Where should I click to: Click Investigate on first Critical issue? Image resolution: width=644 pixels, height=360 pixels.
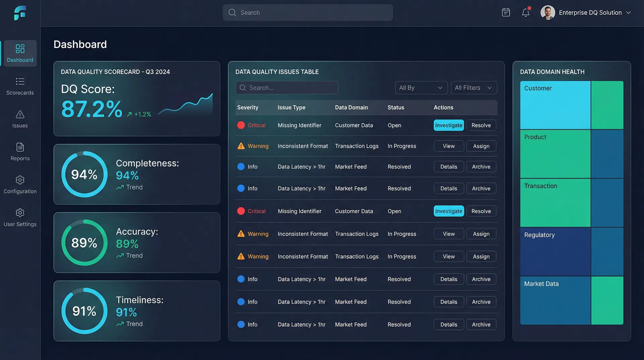point(448,125)
